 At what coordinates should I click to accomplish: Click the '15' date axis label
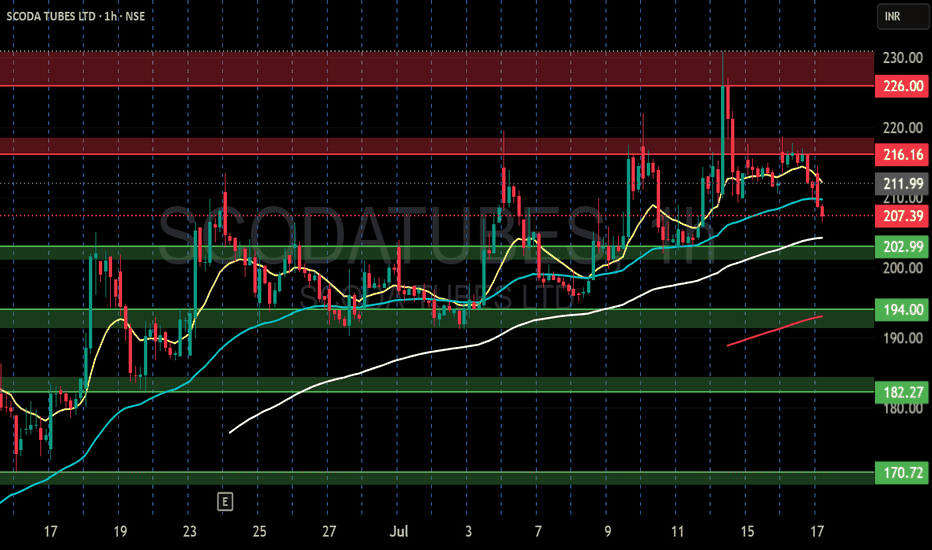click(747, 531)
